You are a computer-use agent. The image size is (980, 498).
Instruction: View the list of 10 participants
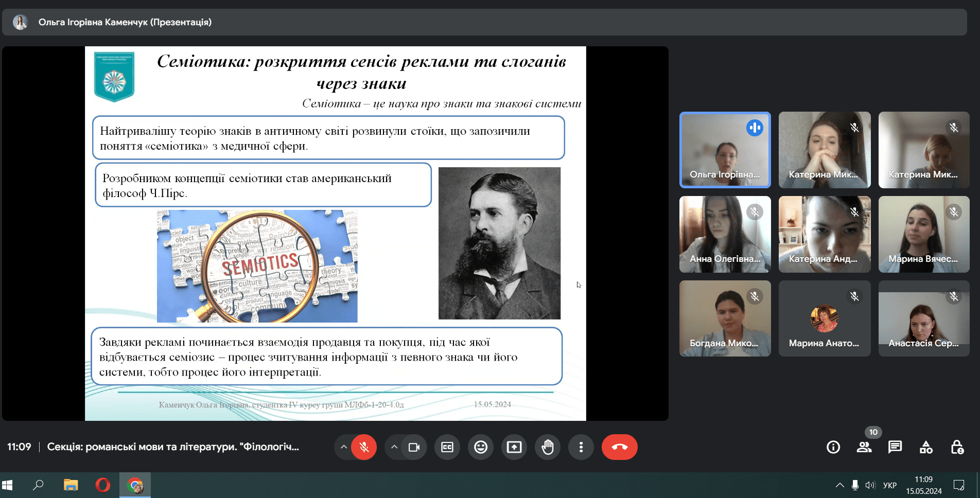click(864, 447)
